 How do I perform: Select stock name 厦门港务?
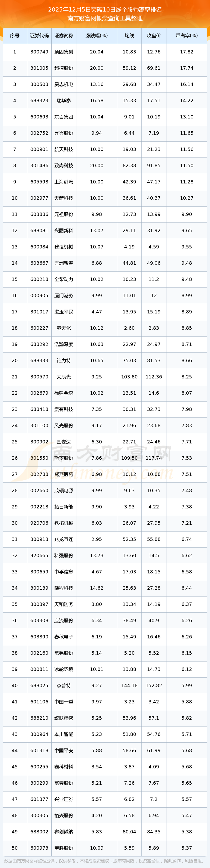64,296
